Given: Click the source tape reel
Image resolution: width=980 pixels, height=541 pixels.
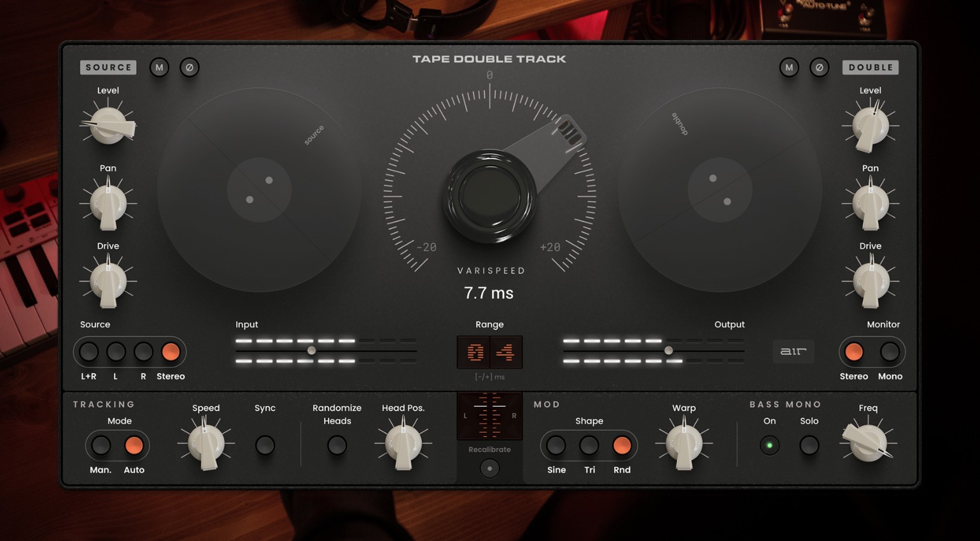Looking at the screenshot, I should tap(259, 190).
